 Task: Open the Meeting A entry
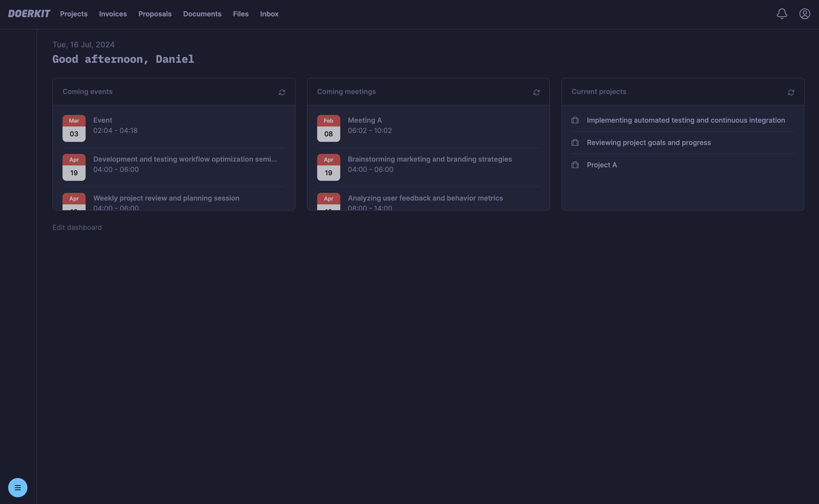tap(365, 120)
